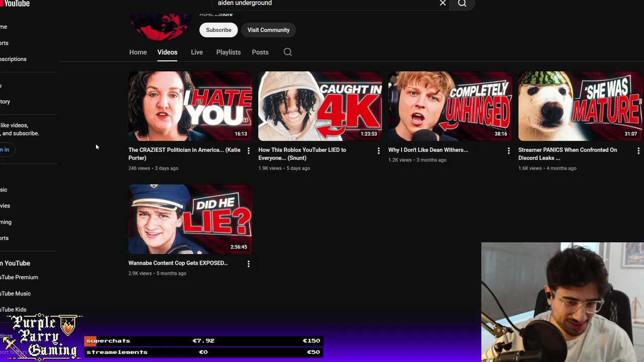
Task: Click title 'Why I Don't Like Dean Withers'
Action: (x=428, y=150)
